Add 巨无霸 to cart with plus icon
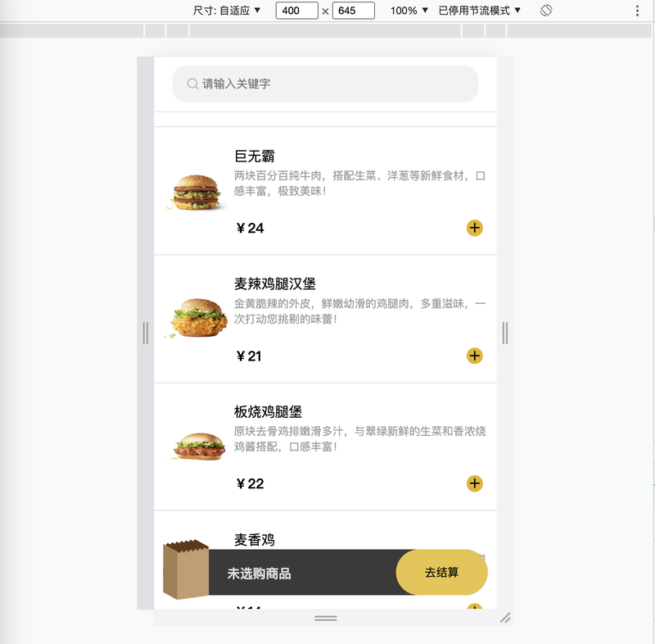 (x=475, y=228)
